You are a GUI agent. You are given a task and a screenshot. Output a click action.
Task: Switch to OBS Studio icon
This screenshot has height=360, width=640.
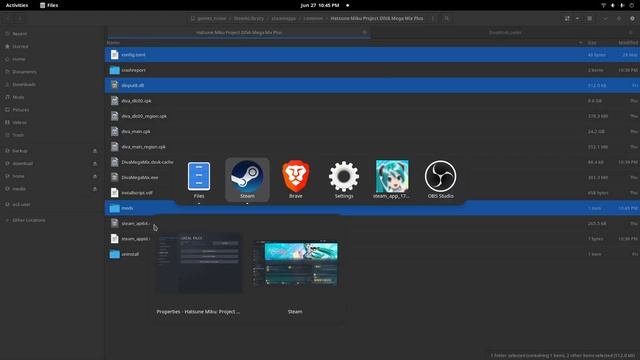(440, 180)
